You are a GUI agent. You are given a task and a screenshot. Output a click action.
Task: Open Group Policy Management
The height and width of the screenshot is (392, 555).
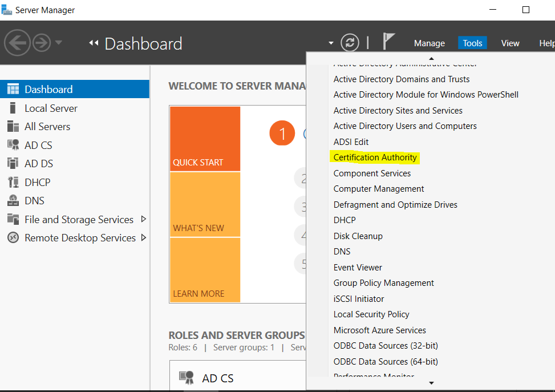383,283
